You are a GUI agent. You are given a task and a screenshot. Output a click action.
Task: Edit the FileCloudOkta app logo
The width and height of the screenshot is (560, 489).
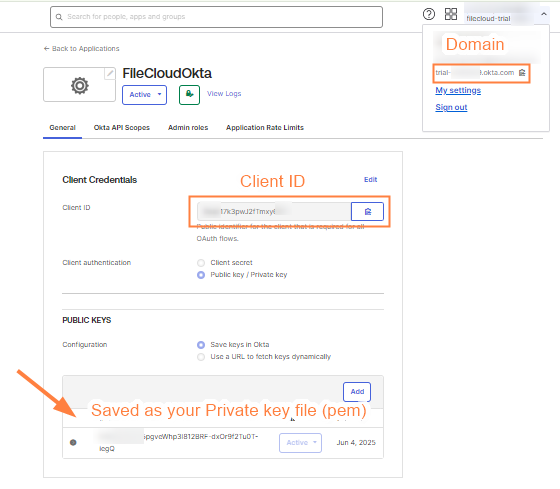pyautogui.click(x=110, y=74)
